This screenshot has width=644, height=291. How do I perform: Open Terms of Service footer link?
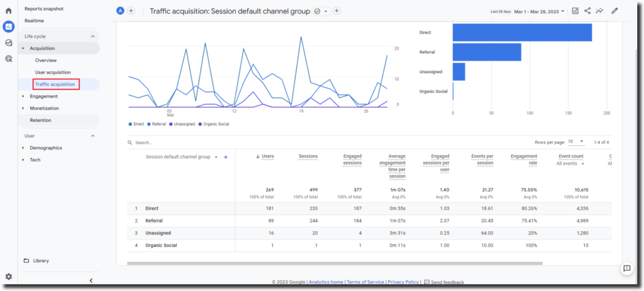[365, 282]
